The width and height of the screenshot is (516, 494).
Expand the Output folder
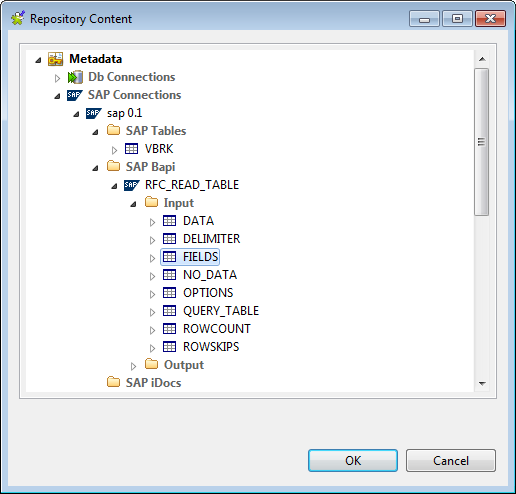click(x=133, y=366)
